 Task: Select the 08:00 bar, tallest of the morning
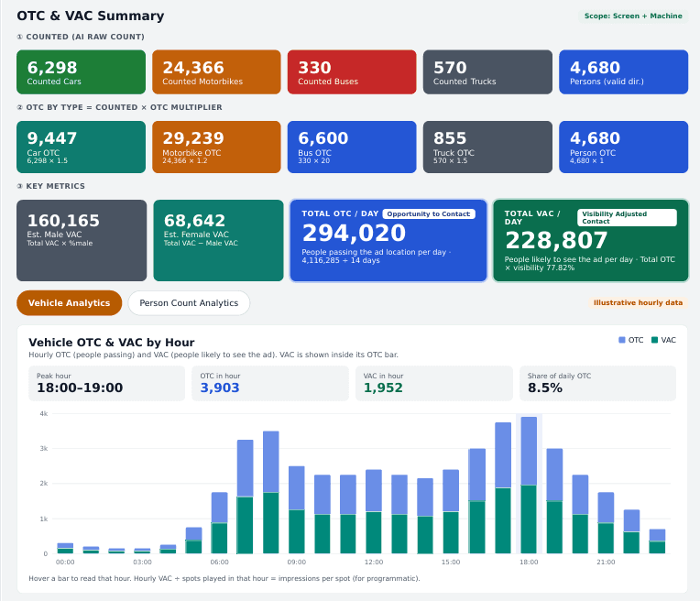tap(271, 493)
